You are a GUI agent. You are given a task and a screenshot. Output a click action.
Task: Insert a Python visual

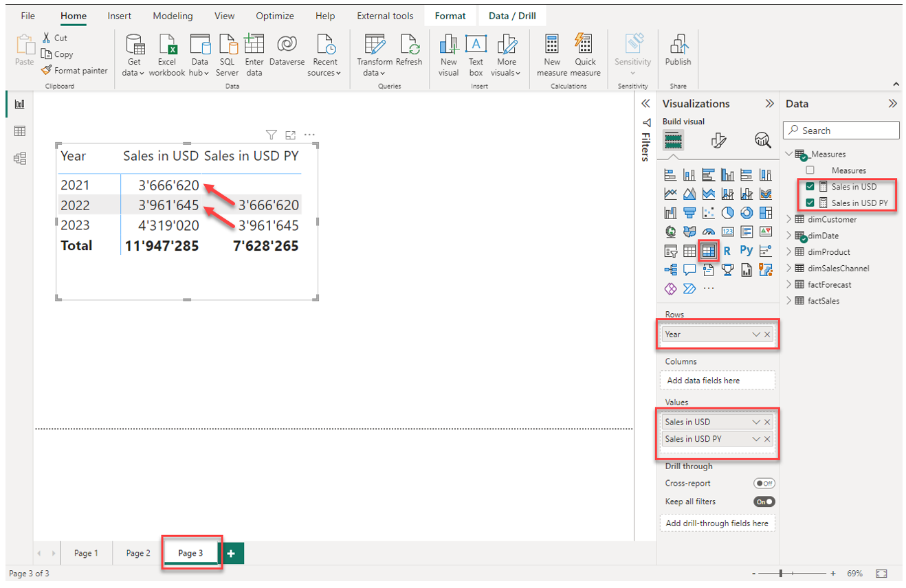pyautogui.click(x=747, y=251)
